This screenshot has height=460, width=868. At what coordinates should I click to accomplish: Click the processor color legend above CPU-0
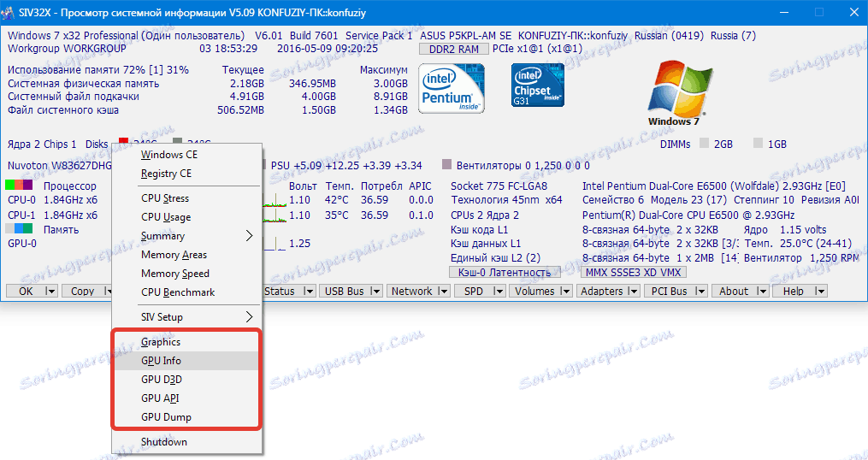tap(19, 185)
